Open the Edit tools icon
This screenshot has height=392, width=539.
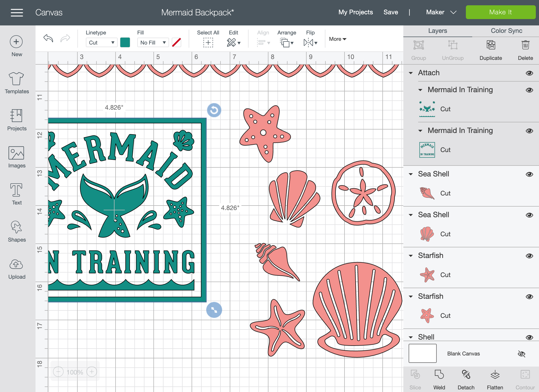point(233,42)
